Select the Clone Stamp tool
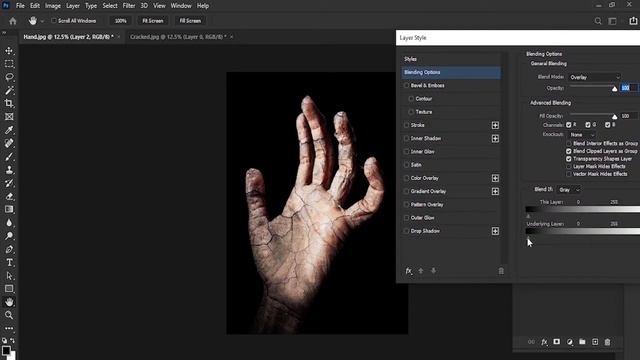The height and width of the screenshot is (360, 640). click(9, 170)
